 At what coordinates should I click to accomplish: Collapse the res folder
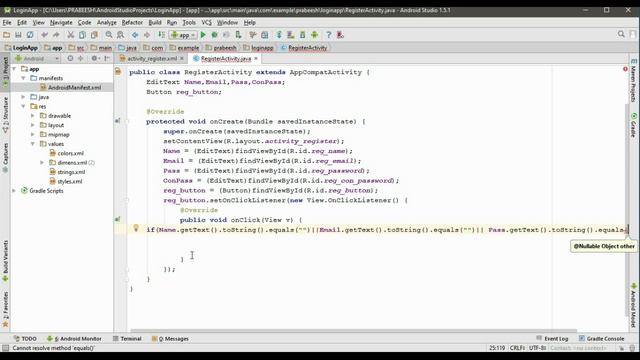(24, 106)
